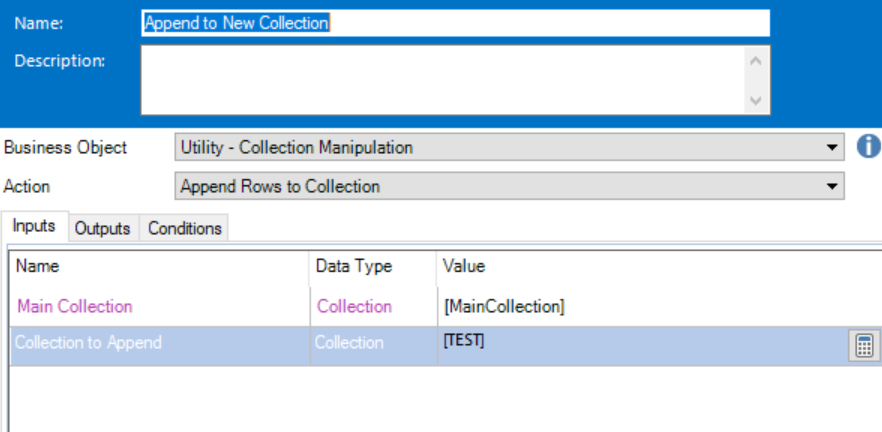Screen dimensions: 882x432
Task: Select the Main Collection input row
Action: pos(75,306)
